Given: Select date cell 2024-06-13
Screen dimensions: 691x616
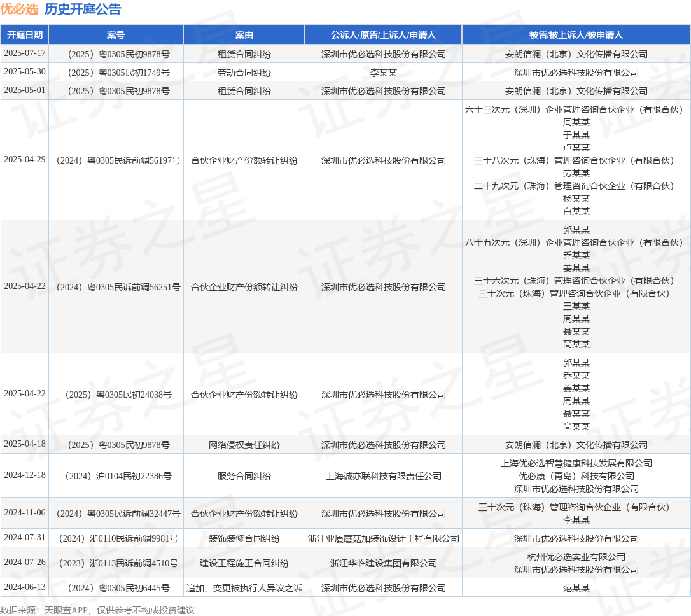Looking at the screenshot, I should (25, 587).
